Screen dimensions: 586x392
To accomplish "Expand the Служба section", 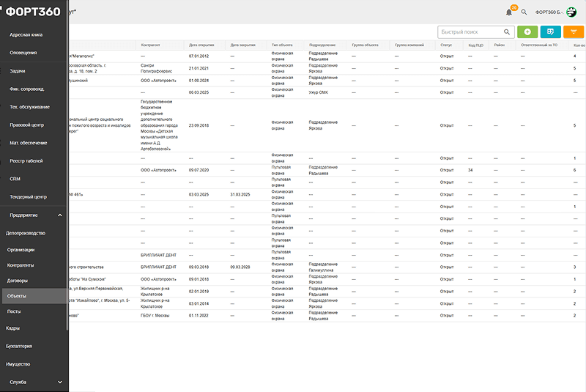I will point(59,382).
